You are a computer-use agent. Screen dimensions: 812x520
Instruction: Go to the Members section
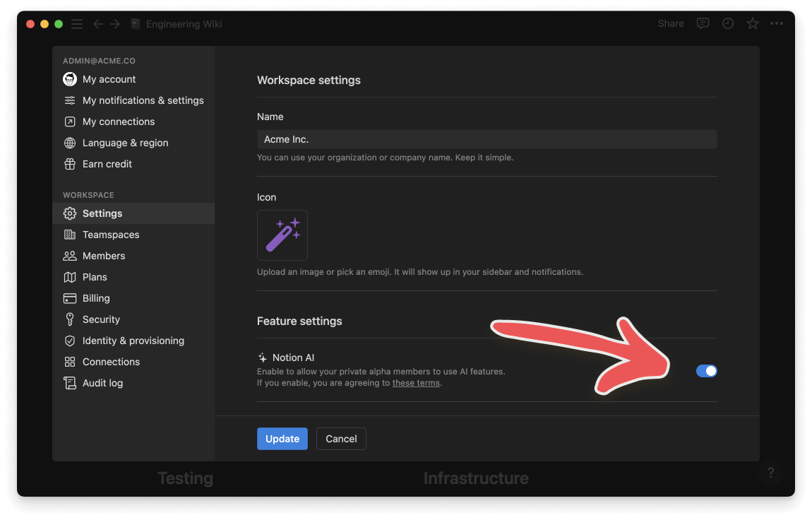click(104, 256)
